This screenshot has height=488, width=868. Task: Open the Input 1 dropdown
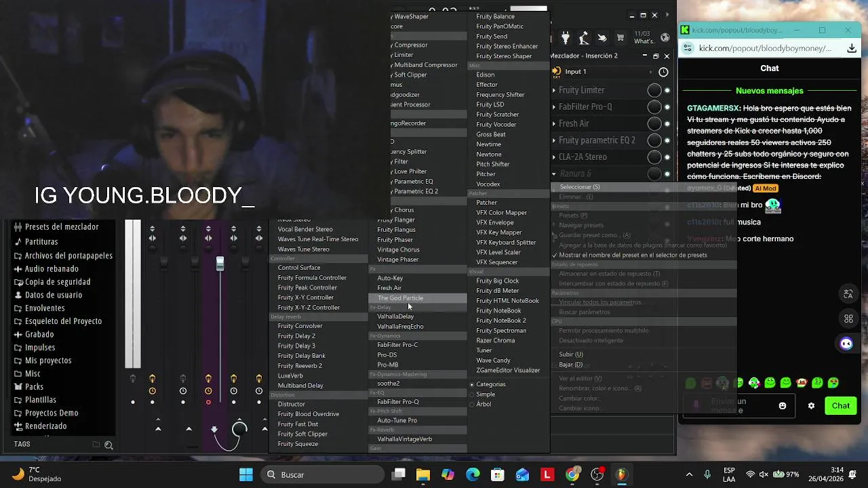click(608, 72)
